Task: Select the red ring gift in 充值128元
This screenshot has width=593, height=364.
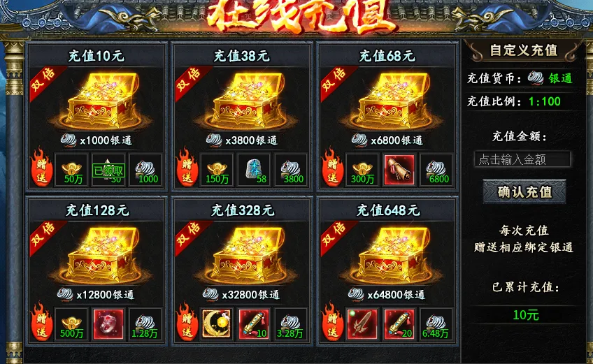Action: click(x=108, y=324)
